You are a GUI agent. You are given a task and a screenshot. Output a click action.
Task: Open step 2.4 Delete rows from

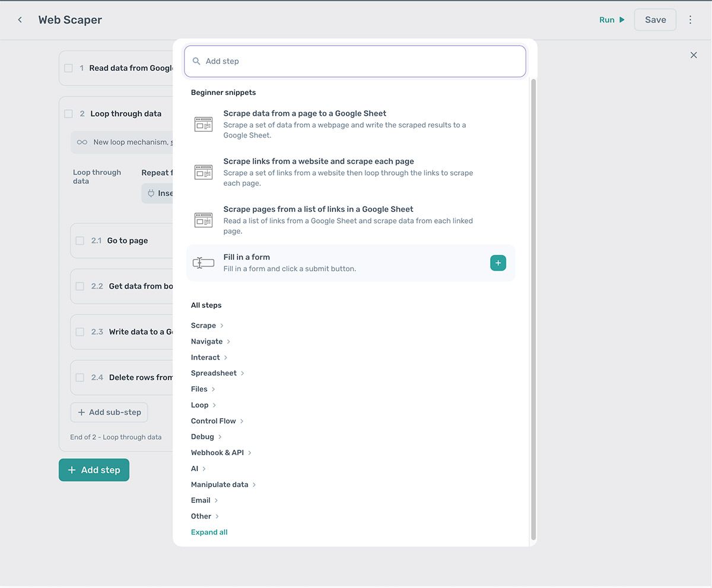122,378
